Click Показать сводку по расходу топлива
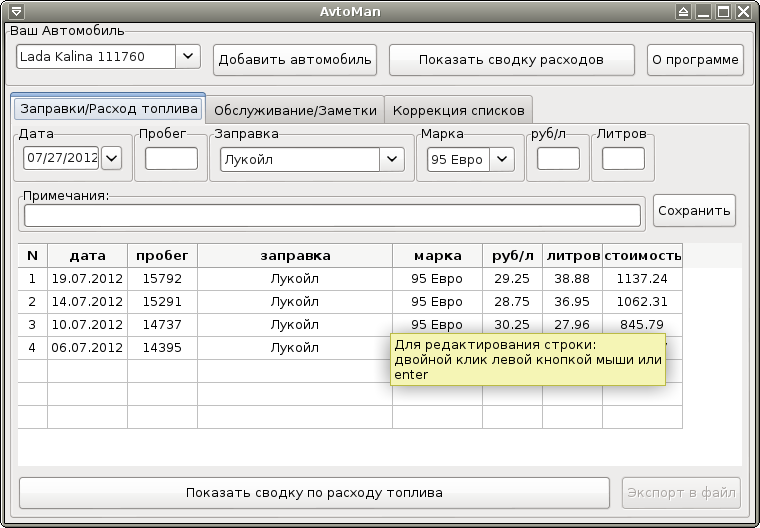The width and height of the screenshot is (760, 528). pyautogui.click(x=314, y=492)
